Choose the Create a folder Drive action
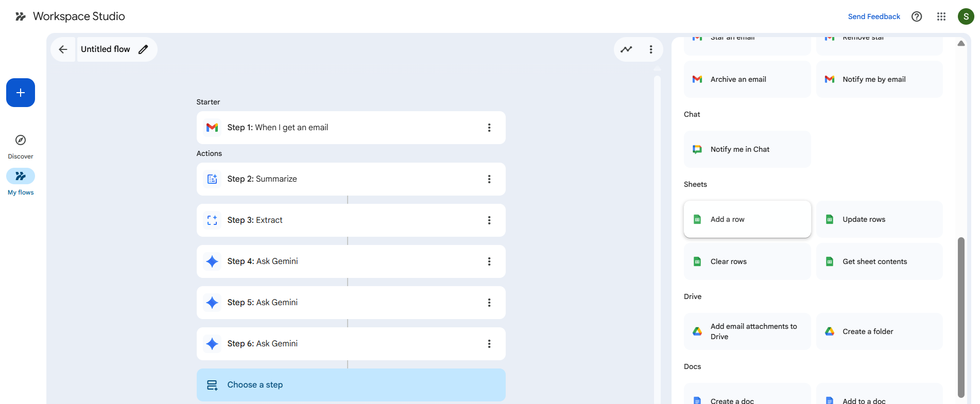980x404 pixels. pyautogui.click(x=879, y=331)
